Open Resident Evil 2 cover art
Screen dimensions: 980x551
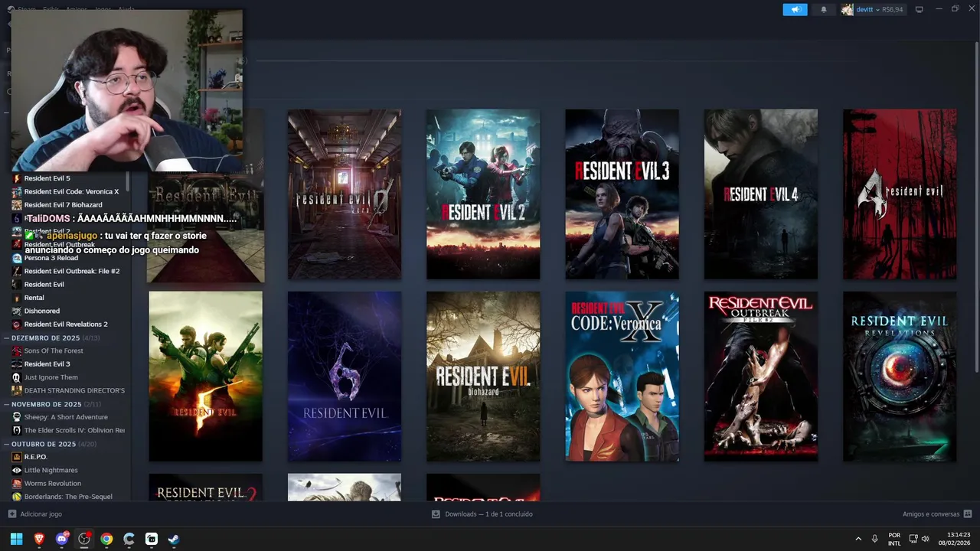483,194
